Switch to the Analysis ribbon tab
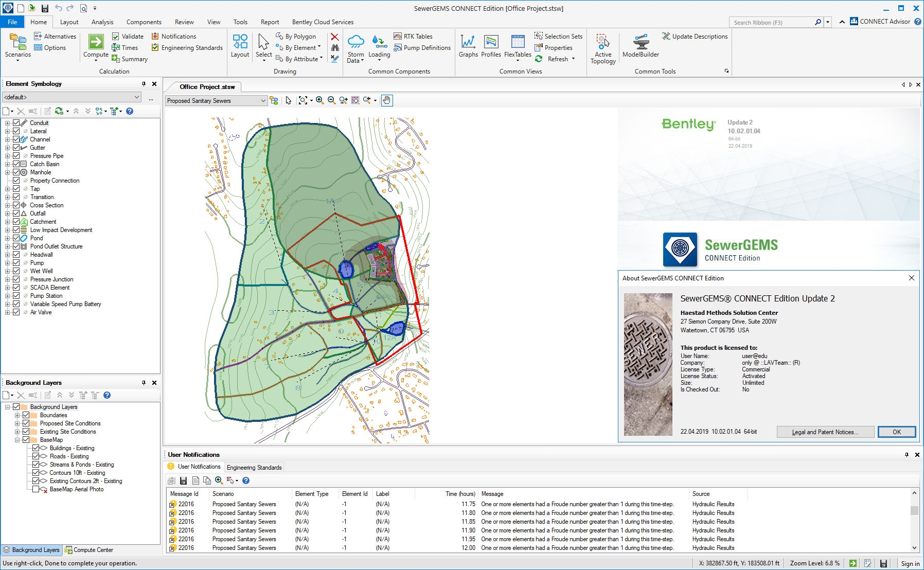 pos(102,22)
